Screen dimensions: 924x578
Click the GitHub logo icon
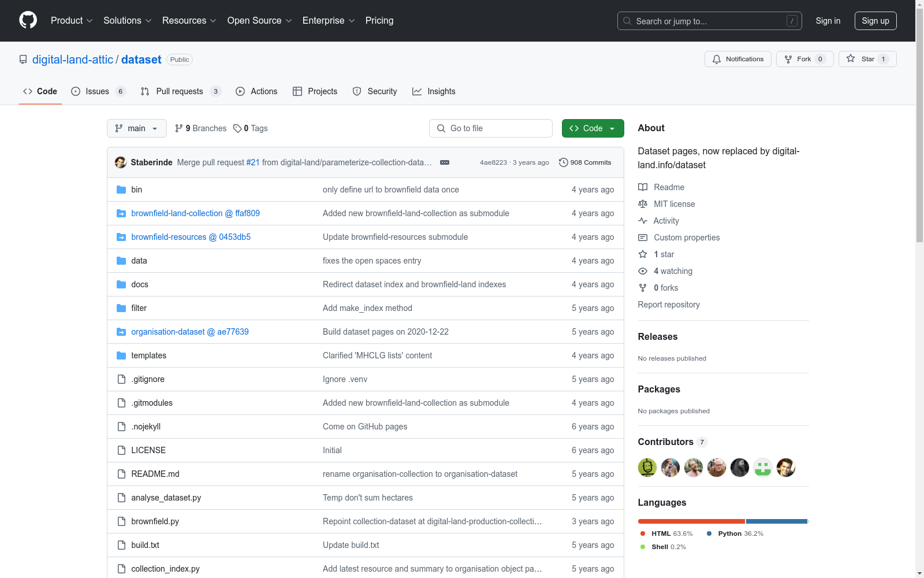pos(28,20)
